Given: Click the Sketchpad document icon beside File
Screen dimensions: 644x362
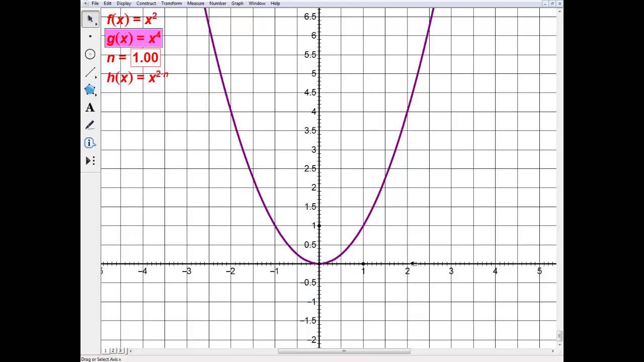Looking at the screenshot, I should click(x=86, y=3).
